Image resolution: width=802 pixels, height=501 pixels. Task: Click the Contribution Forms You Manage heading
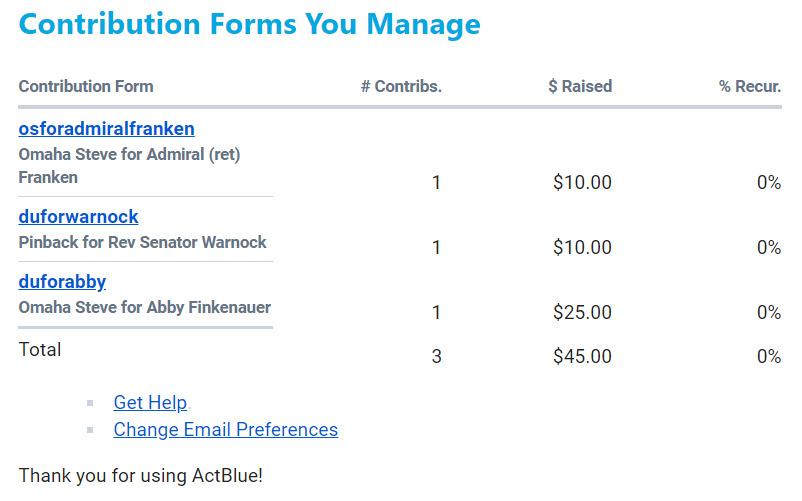249,24
